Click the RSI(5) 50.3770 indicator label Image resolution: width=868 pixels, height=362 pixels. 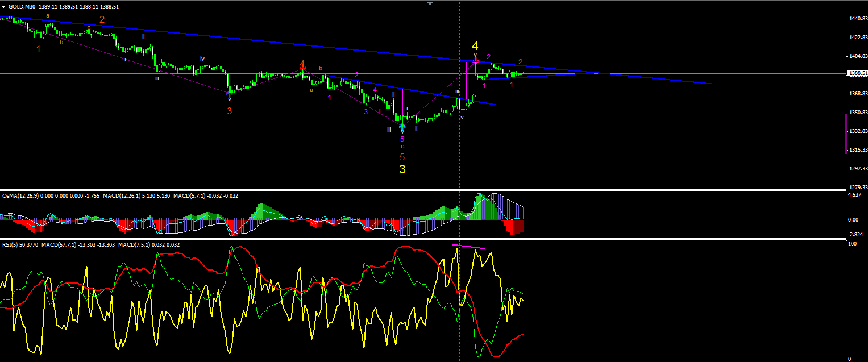tap(19, 245)
